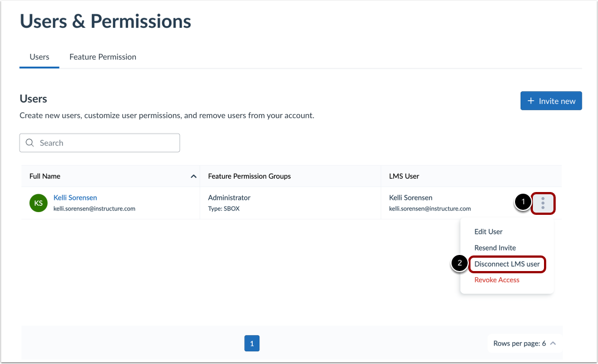Click the chevron on Rows per page control
The image size is (598, 364).
tap(552, 343)
